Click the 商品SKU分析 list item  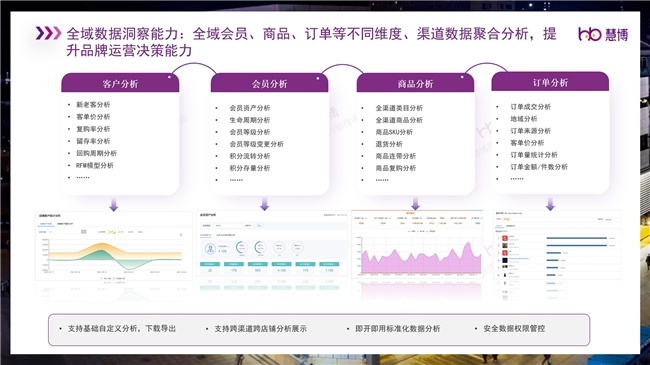[x=394, y=132]
